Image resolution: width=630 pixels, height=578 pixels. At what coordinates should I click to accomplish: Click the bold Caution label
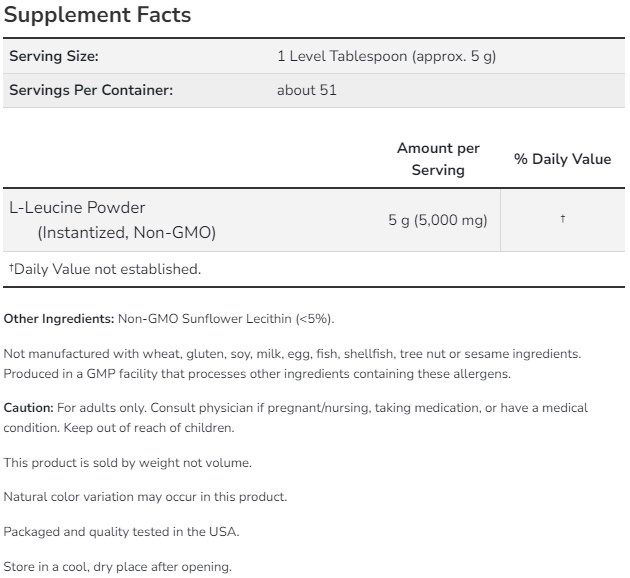click(x=28, y=408)
